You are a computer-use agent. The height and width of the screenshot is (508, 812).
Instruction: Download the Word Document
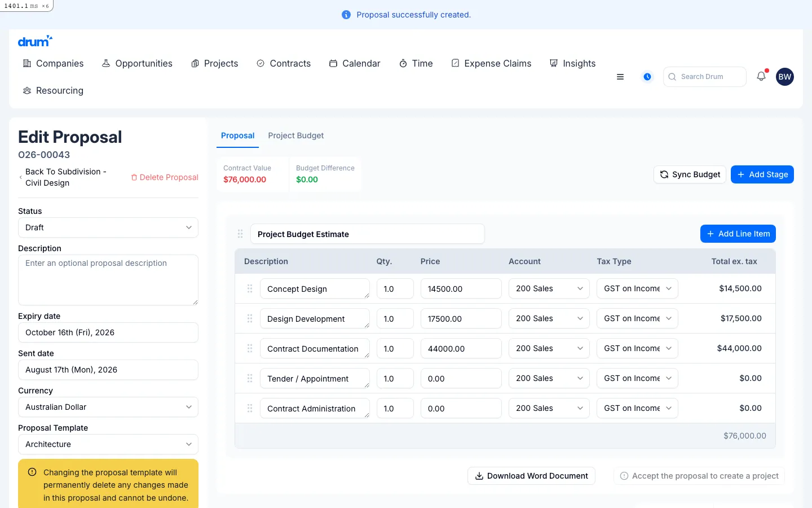point(531,476)
